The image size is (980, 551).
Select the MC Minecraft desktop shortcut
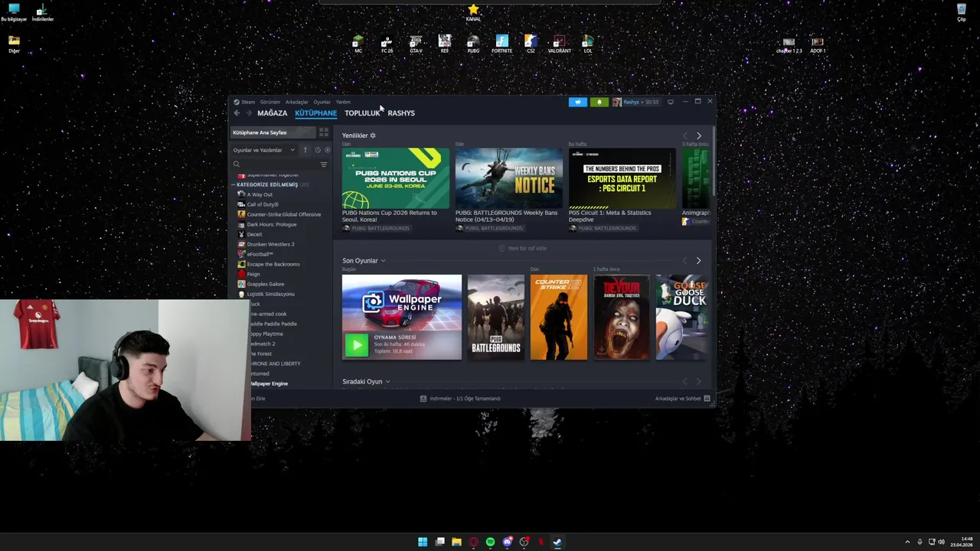click(x=358, y=43)
